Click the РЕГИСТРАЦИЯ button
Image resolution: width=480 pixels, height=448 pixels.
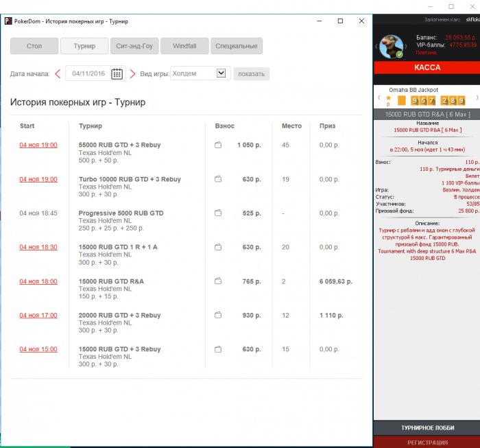click(x=427, y=443)
